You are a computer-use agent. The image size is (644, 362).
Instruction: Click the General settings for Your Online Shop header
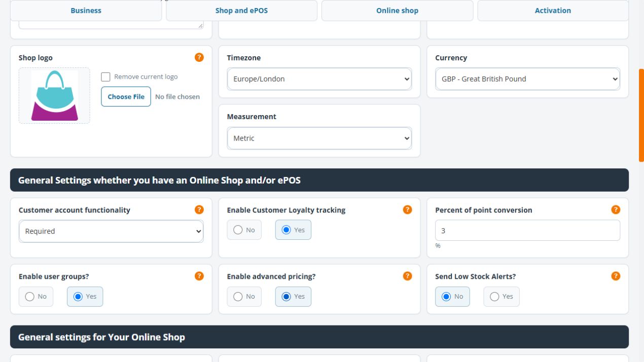click(319, 337)
